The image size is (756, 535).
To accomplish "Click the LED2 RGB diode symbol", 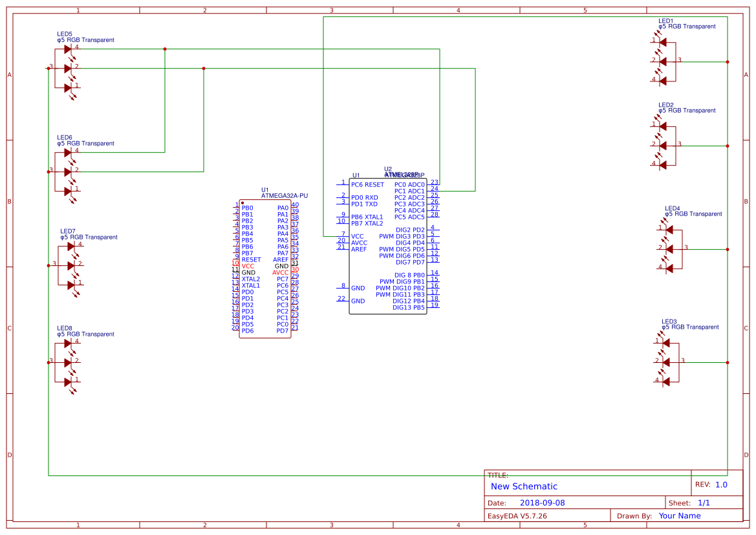I will pyautogui.click(x=662, y=146).
